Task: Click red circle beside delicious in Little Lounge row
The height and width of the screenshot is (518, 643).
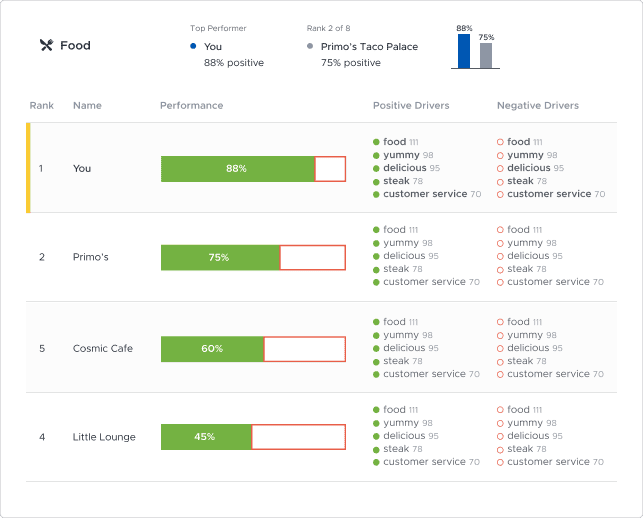Action: tap(500, 436)
